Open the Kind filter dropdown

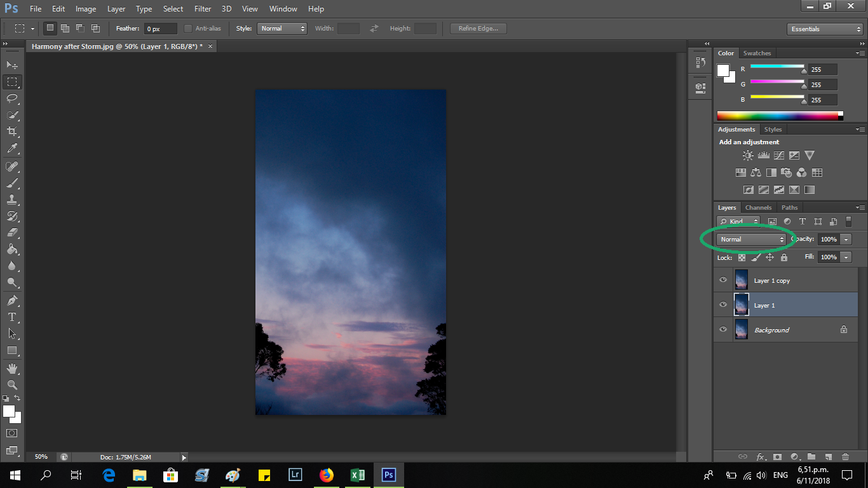click(x=738, y=221)
